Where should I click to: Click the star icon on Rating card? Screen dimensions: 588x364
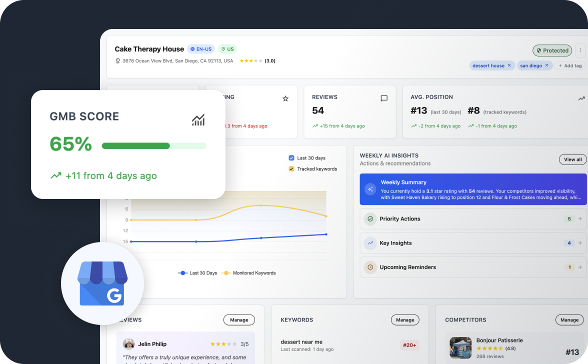(285, 98)
